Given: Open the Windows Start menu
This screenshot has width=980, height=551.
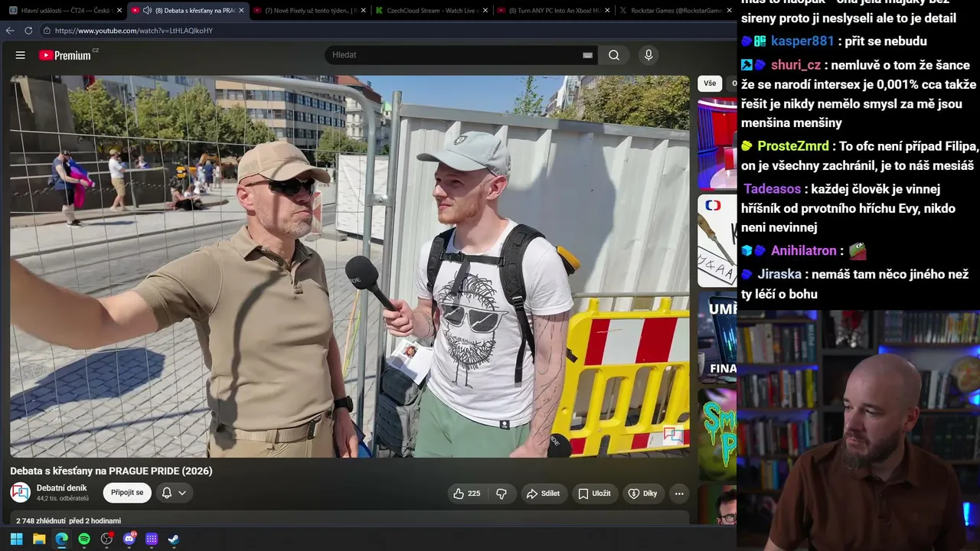Looking at the screenshot, I should 16,539.
